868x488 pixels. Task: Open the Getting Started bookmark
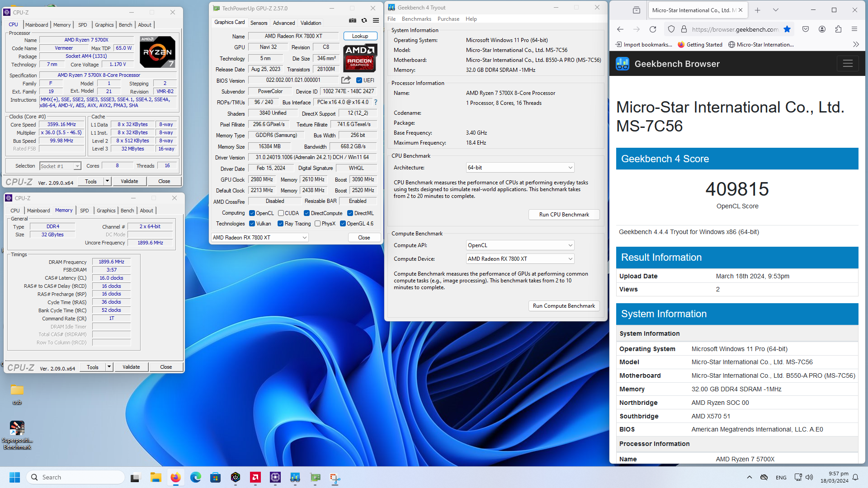point(700,44)
